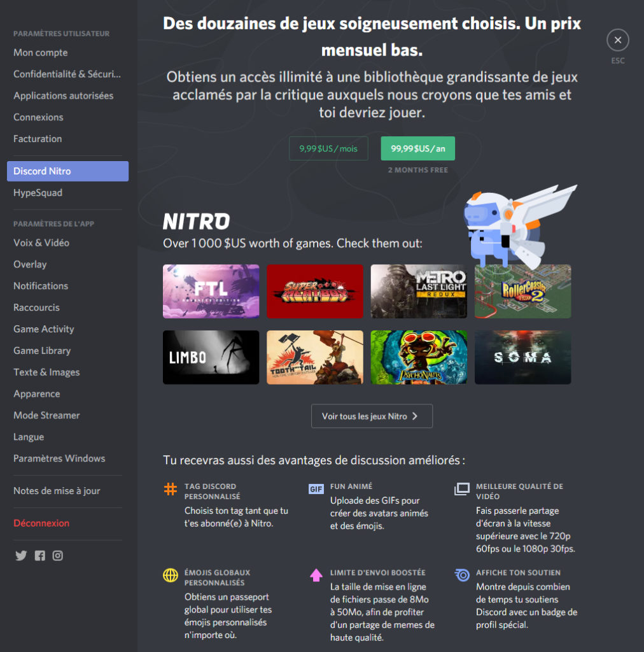Go to Voix & Vidéo settings

point(41,243)
